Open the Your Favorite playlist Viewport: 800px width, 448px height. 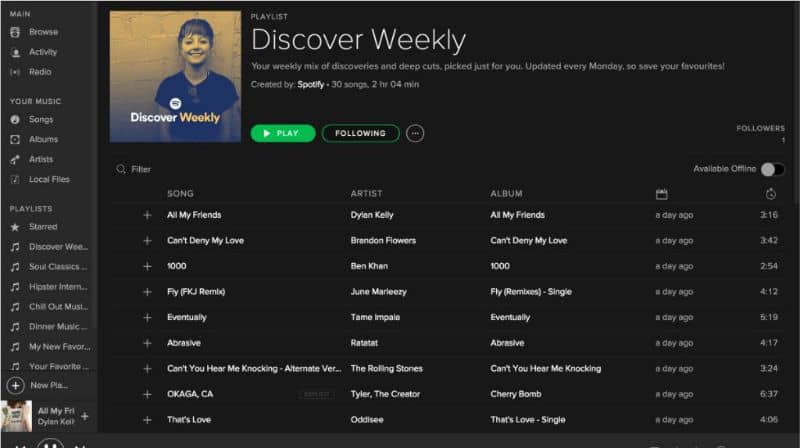58,366
